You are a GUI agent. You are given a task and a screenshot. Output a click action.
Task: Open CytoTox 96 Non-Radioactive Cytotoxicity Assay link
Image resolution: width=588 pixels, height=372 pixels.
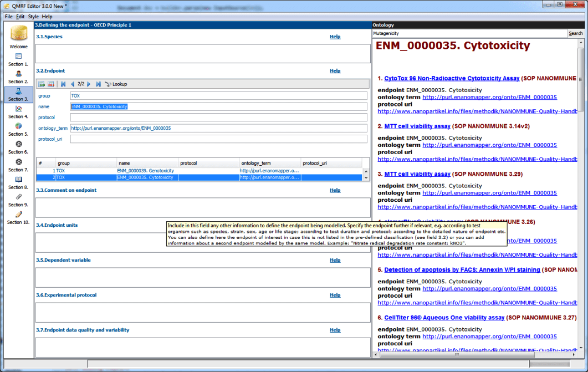[x=452, y=78]
